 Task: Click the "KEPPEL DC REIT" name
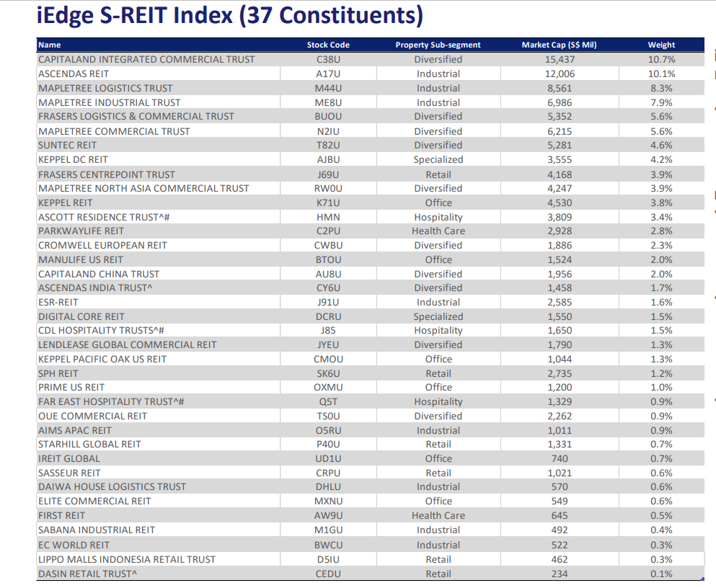click(x=73, y=160)
